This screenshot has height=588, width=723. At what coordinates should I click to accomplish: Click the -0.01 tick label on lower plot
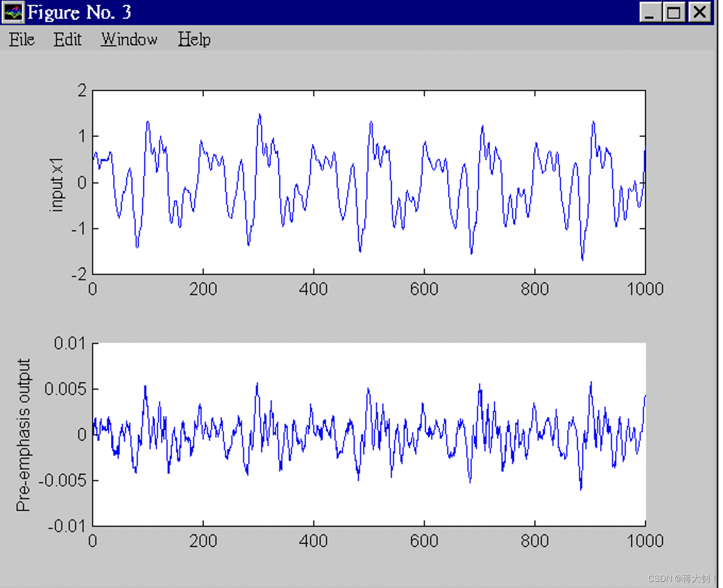point(67,526)
